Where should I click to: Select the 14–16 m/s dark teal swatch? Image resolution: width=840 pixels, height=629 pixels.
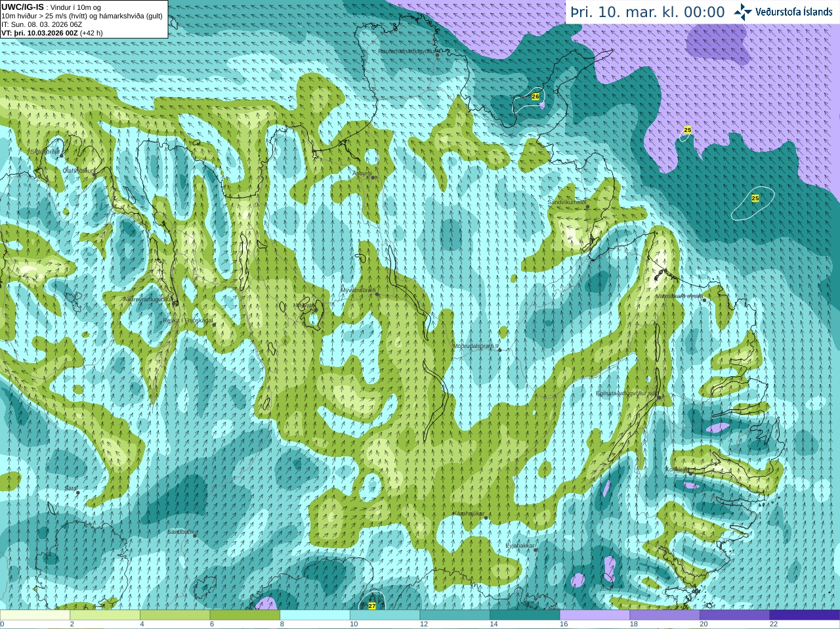(x=525, y=615)
